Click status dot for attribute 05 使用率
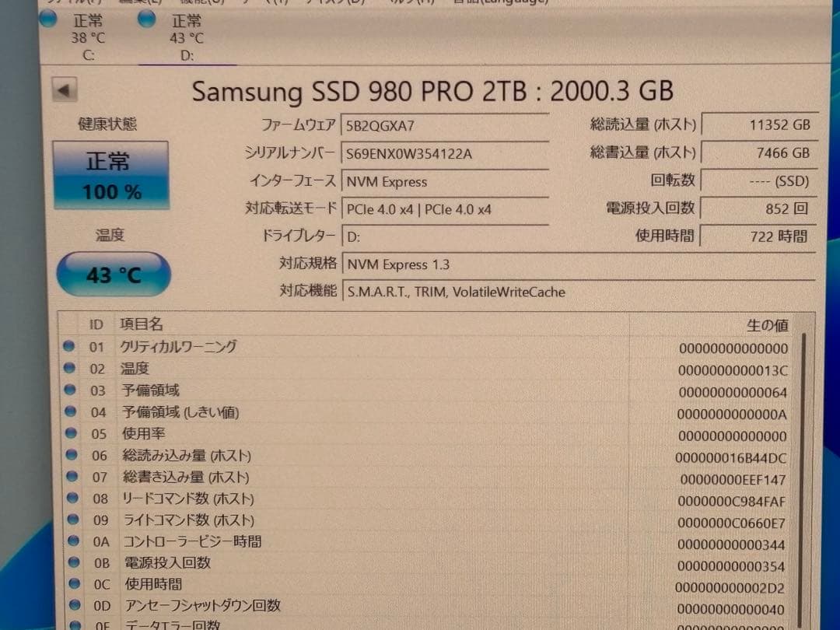The height and width of the screenshot is (630, 840). point(71,433)
